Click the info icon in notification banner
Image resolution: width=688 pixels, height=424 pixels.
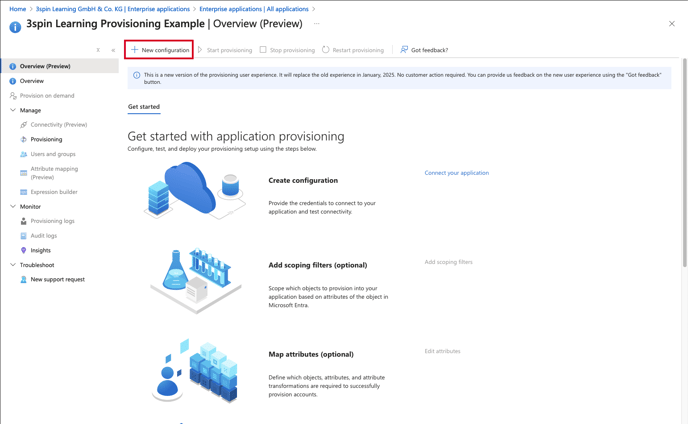coord(136,75)
